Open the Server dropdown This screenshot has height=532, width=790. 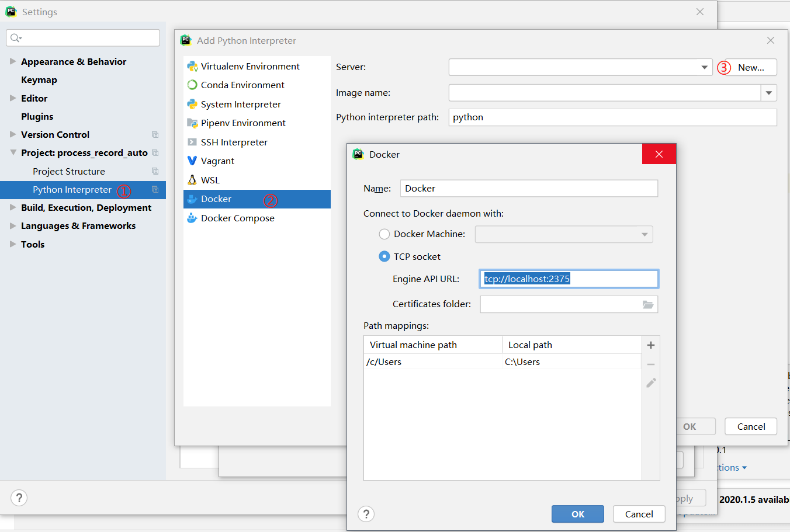[x=705, y=67]
